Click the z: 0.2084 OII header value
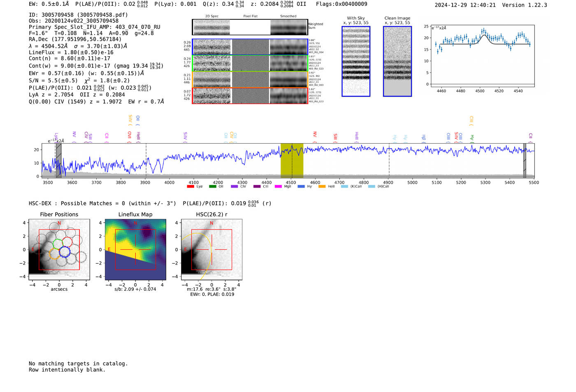The image size is (576, 392). 279,4
